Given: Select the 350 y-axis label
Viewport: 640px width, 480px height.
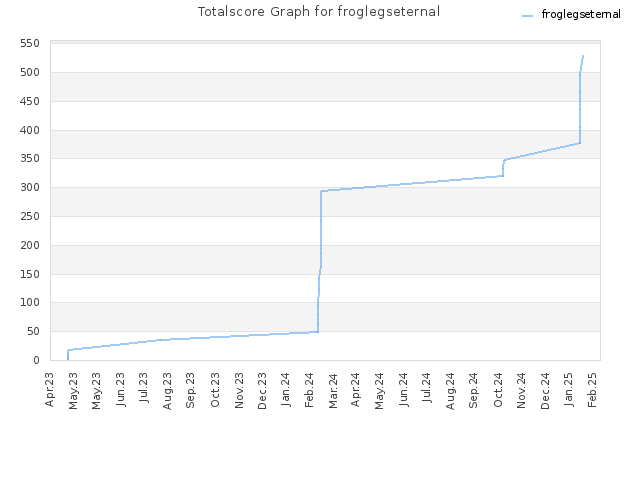Looking at the screenshot, I should [30, 158].
